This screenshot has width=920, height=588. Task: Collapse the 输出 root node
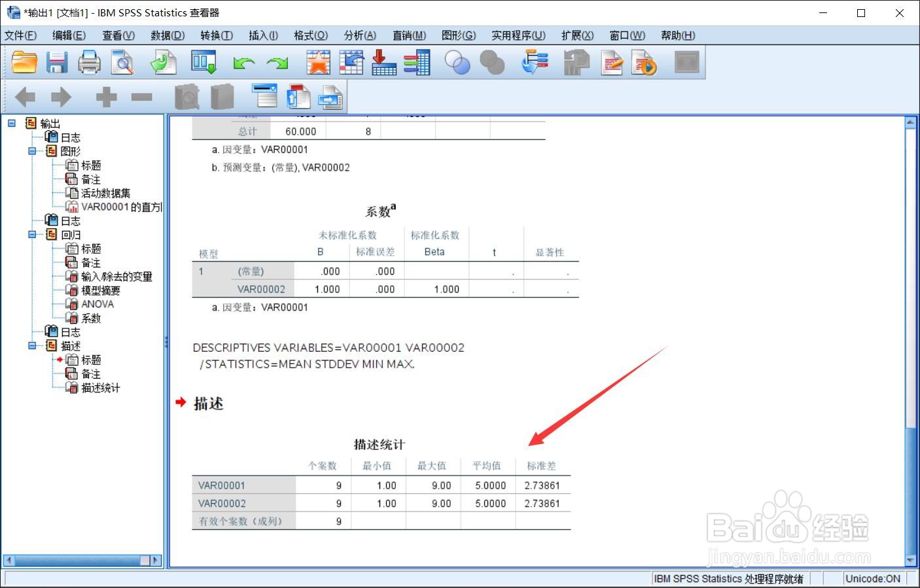(x=12, y=123)
